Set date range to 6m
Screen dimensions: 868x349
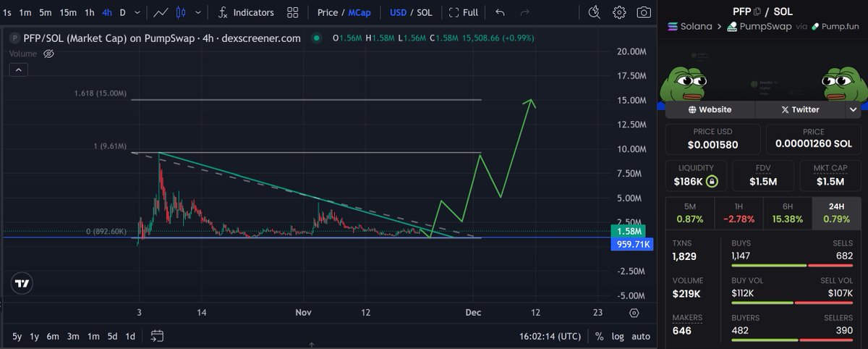[x=52, y=336]
